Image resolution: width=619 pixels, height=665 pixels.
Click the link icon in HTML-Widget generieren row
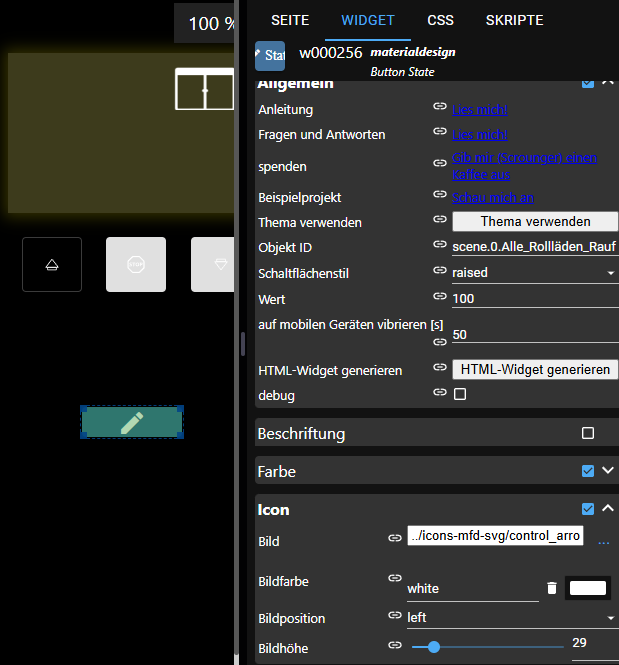click(440, 367)
